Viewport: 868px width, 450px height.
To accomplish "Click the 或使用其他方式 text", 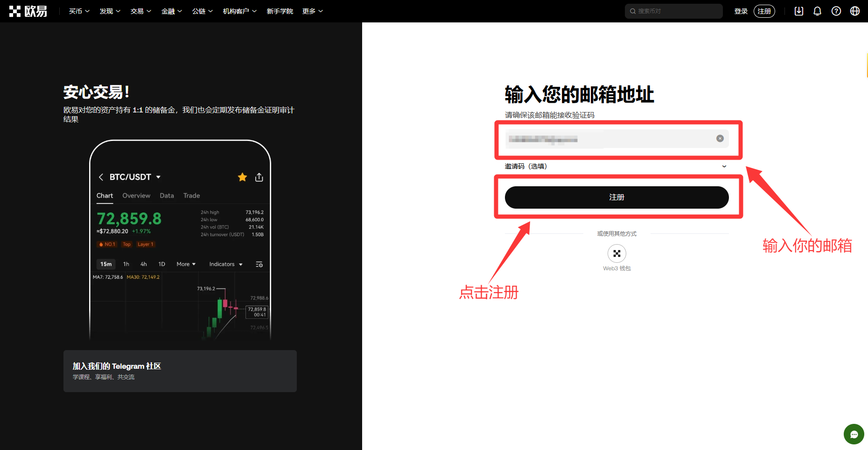I will [x=616, y=234].
